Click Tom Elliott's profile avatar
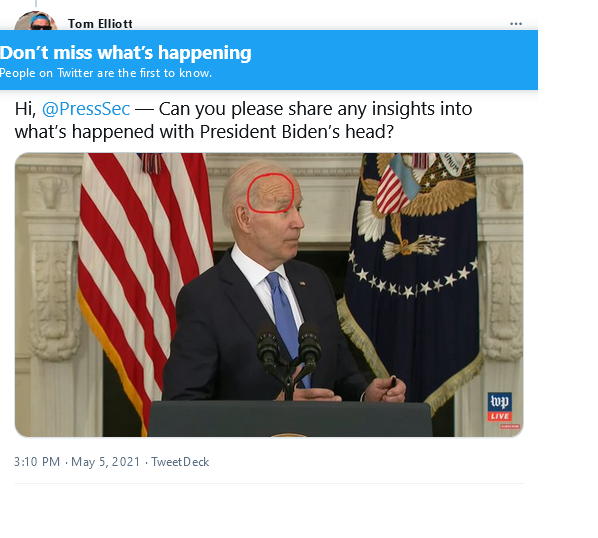This screenshot has height=538, width=598. (x=35, y=21)
